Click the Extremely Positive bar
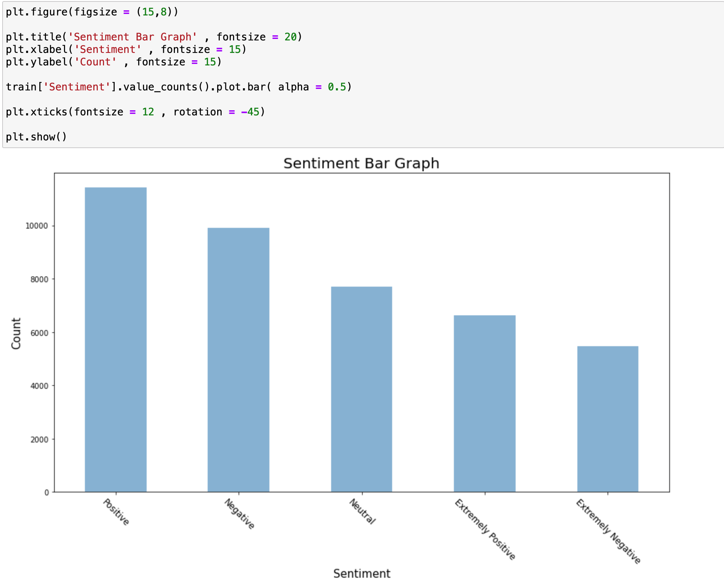The height and width of the screenshot is (588, 724). click(x=484, y=404)
